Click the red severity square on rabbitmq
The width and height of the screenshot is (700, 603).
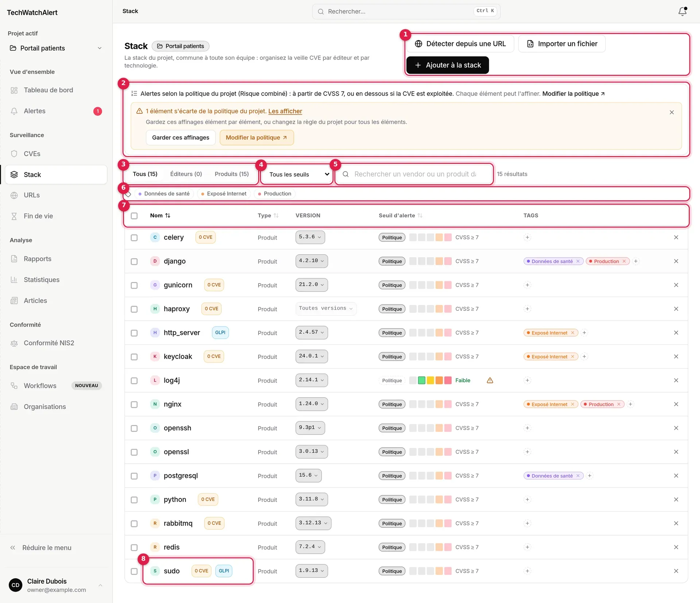(x=448, y=523)
